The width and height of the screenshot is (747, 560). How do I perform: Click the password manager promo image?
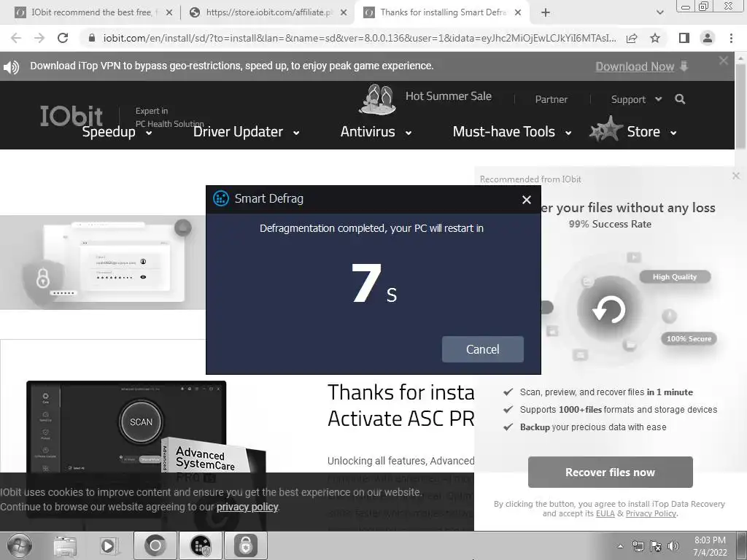click(x=102, y=262)
